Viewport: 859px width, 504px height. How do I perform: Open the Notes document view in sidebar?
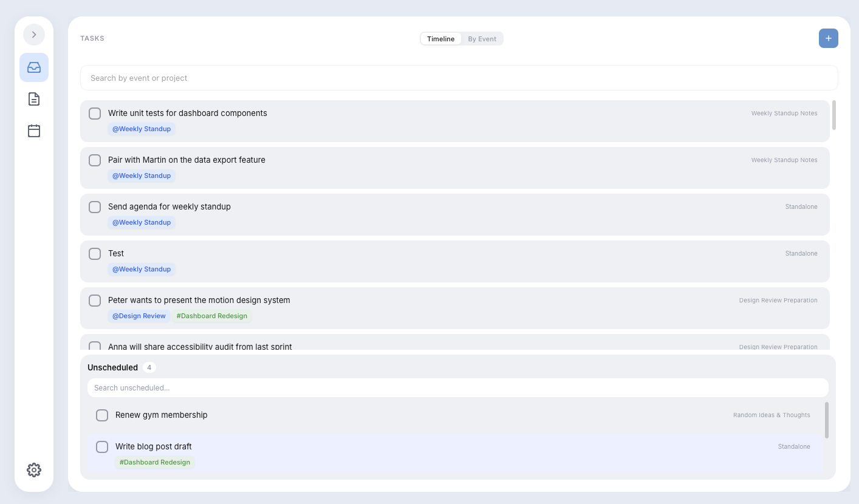click(33, 99)
